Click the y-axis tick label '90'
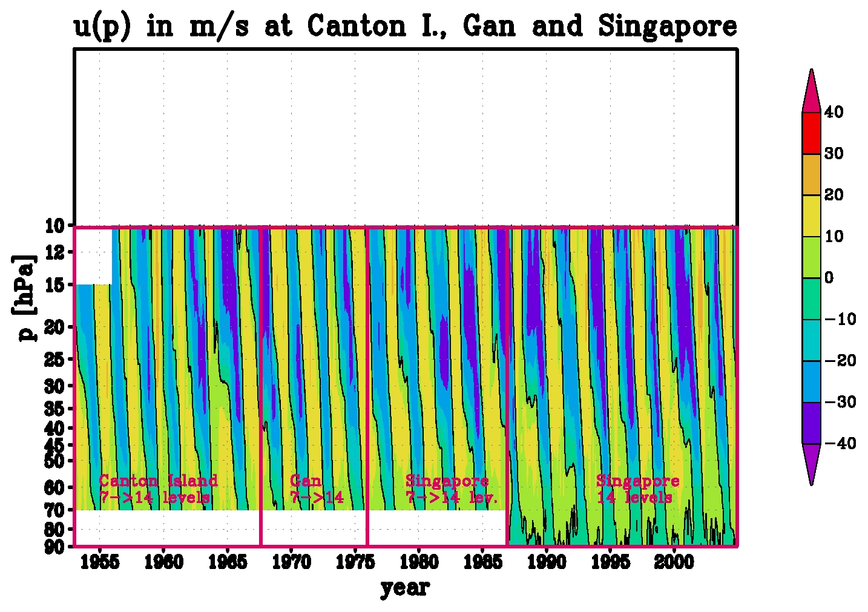This screenshot has width=868, height=612. click(54, 547)
